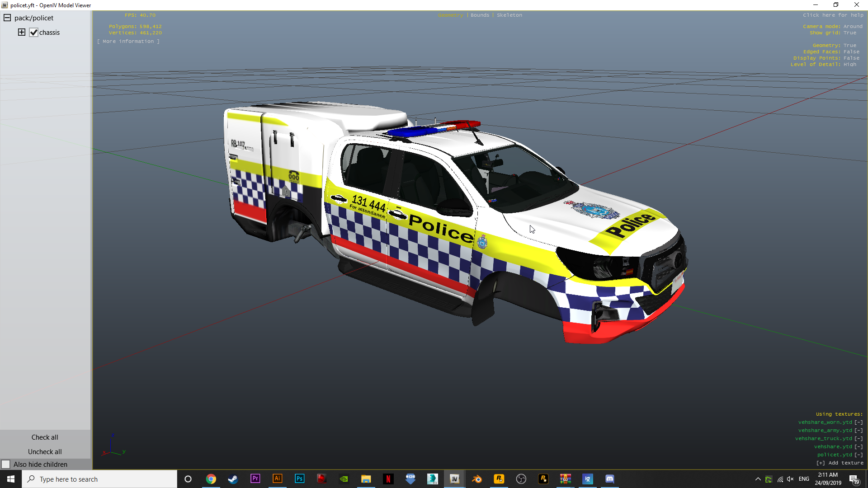Screen dimensions: 868x488
Task: Open Blender from the taskbar
Action: (476, 479)
